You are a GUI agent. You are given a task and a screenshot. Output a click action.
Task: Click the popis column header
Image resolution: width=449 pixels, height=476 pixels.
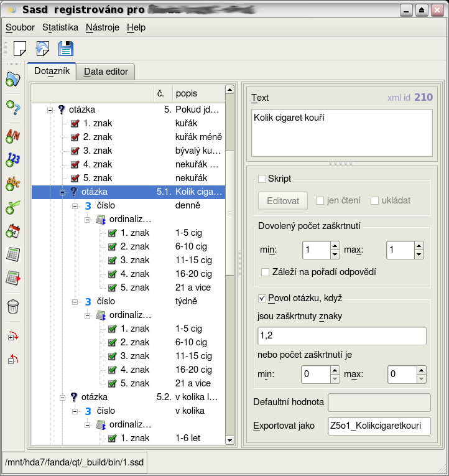point(198,93)
